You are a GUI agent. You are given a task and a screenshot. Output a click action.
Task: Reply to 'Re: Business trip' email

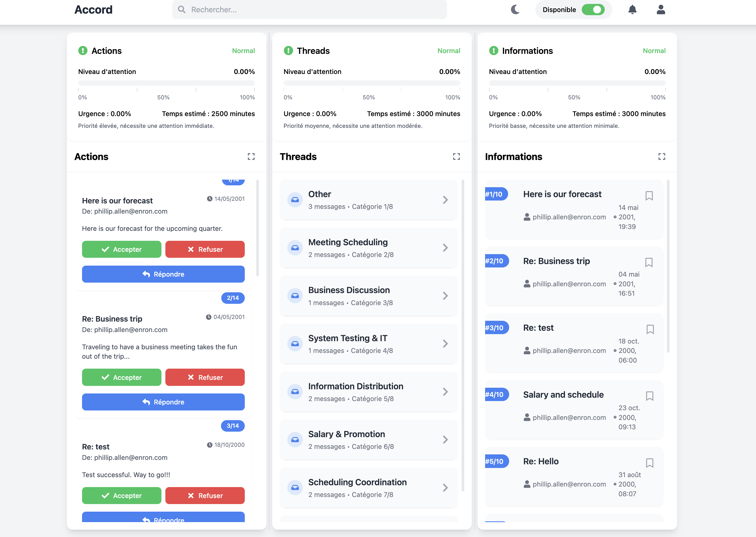click(x=163, y=402)
